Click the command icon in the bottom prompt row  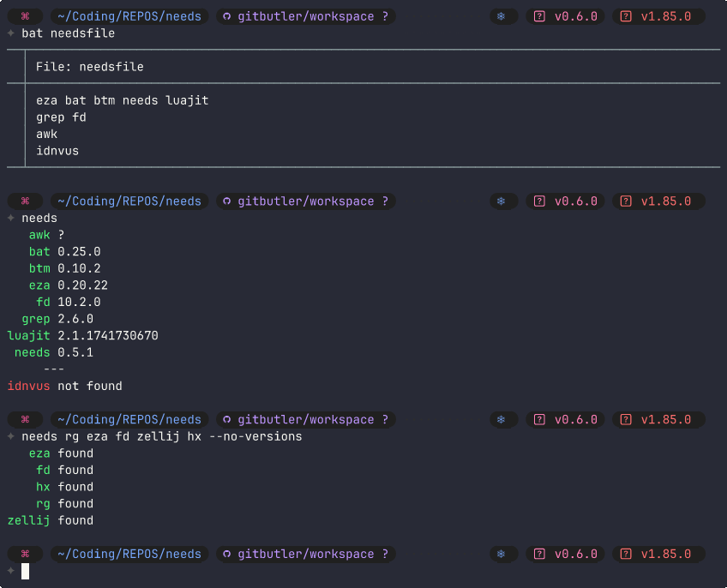pos(24,554)
